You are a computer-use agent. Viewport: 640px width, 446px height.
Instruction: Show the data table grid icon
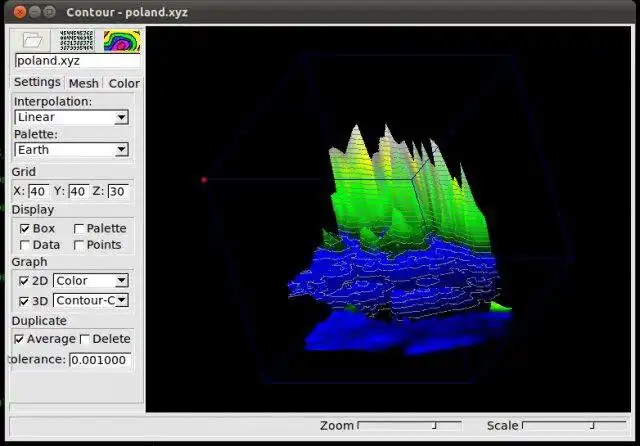point(77,40)
